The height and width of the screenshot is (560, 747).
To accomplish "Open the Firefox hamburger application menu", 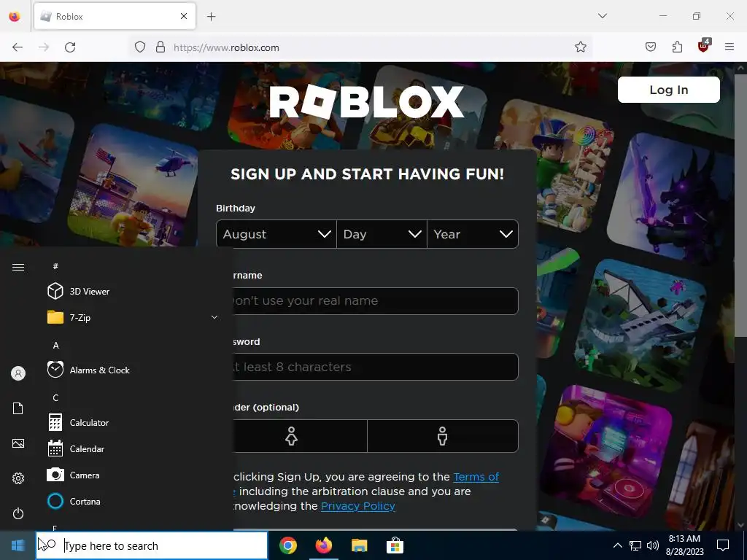I will pyautogui.click(x=729, y=47).
